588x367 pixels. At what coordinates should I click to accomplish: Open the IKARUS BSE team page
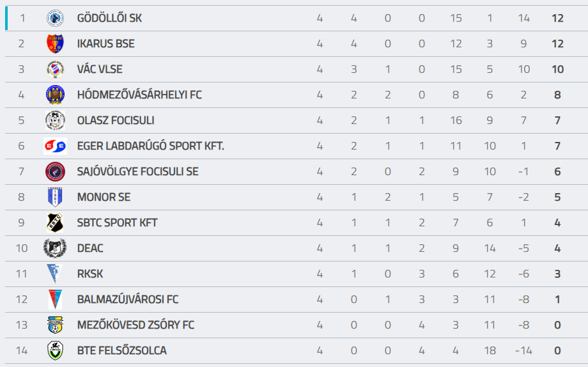[105, 43]
